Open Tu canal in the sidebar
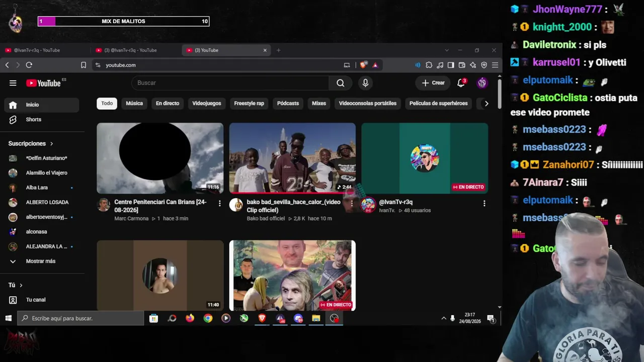This screenshot has height=362, width=644. click(x=42, y=300)
